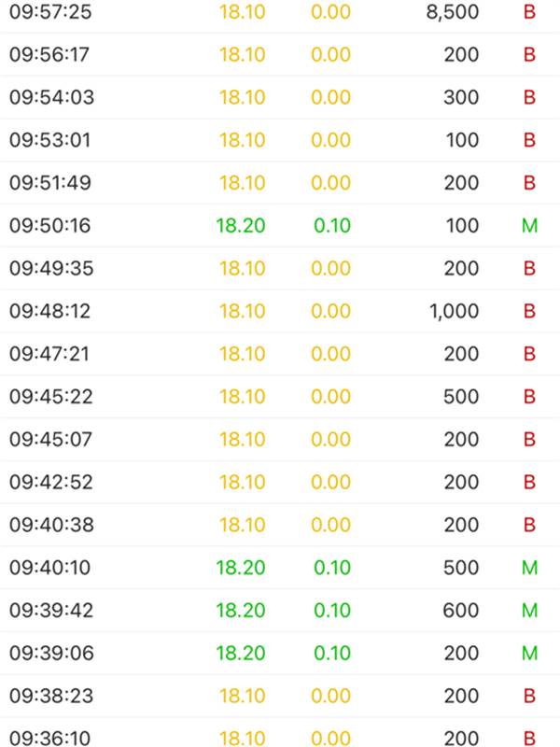Click the 600 volume value
Viewport: 560px width, 747px height.
(461, 611)
